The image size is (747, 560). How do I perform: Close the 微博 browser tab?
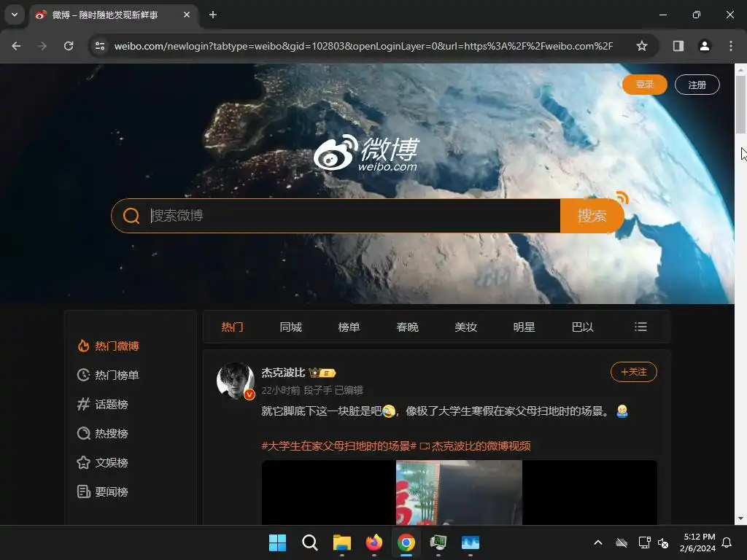(187, 15)
